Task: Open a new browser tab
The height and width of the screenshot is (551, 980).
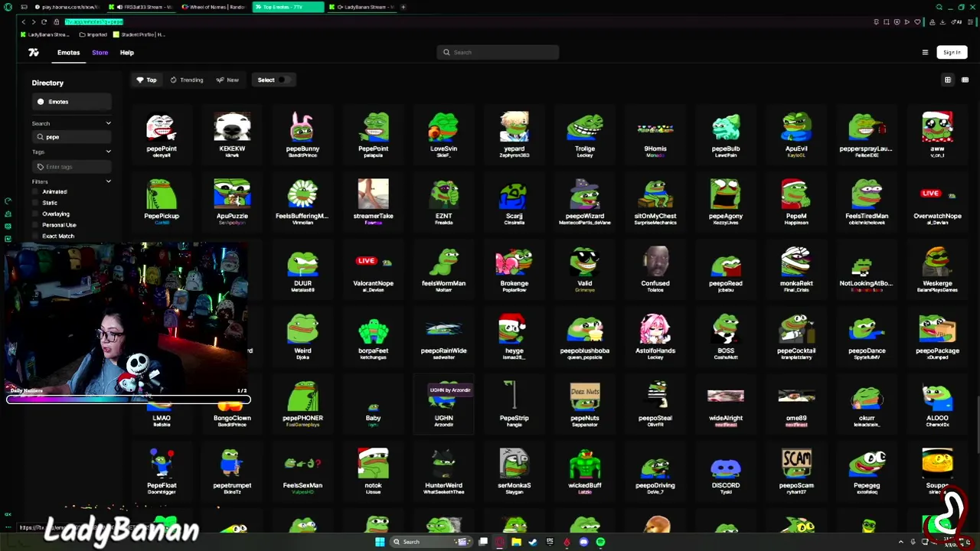Action: pos(403,7)
